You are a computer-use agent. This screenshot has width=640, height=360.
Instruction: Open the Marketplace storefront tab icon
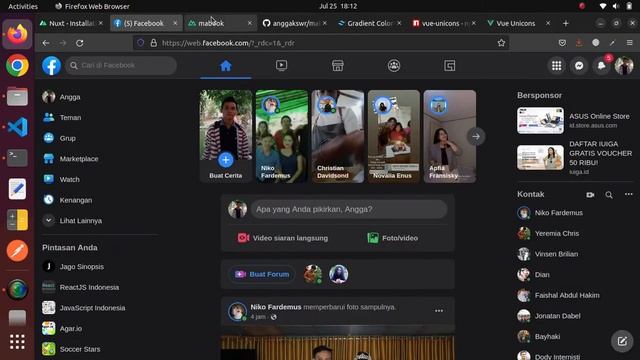coord(338,65)
